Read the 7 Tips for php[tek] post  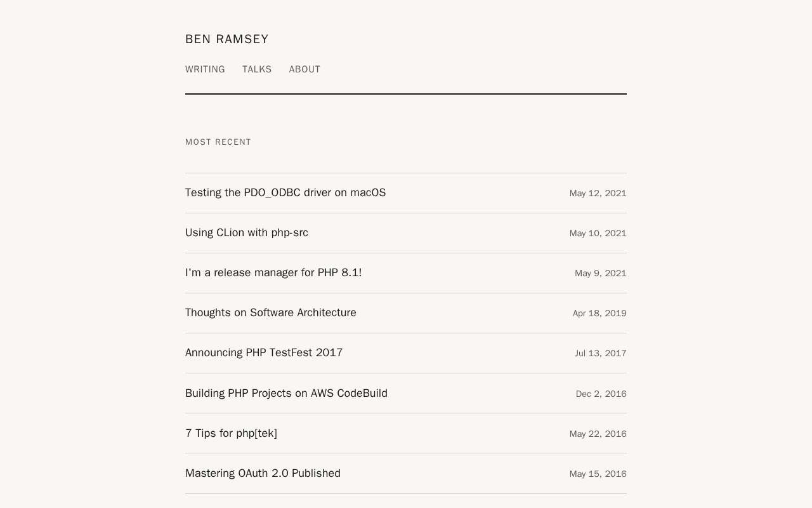[231, 433]
